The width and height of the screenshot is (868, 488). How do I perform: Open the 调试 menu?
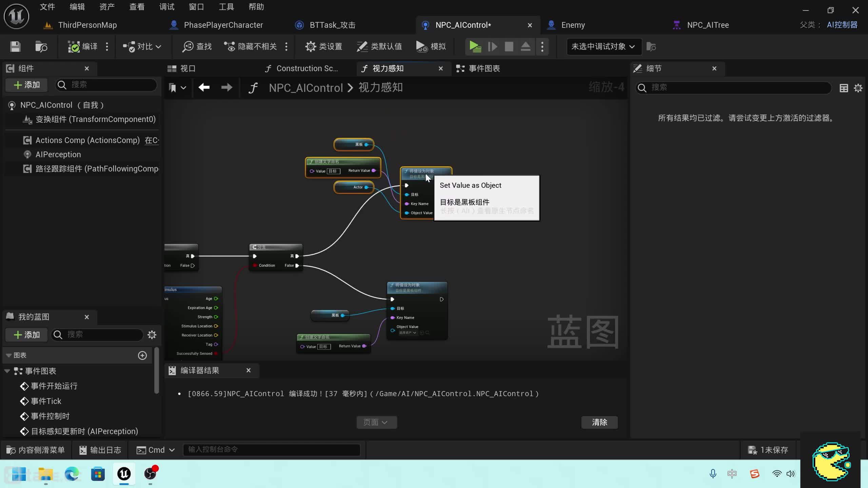point(166,7)
